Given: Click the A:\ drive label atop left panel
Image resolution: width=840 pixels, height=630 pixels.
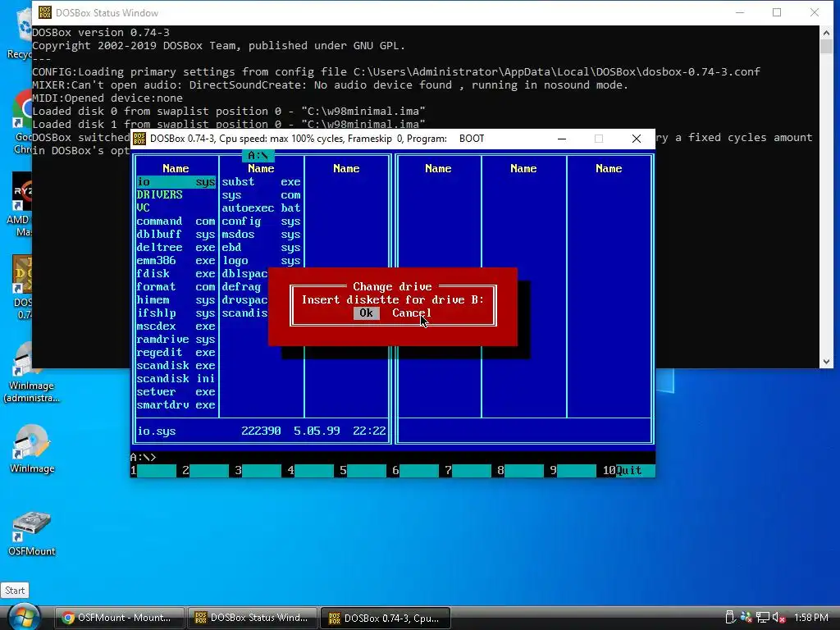Looking at the screenshot, I should (258, 156).
